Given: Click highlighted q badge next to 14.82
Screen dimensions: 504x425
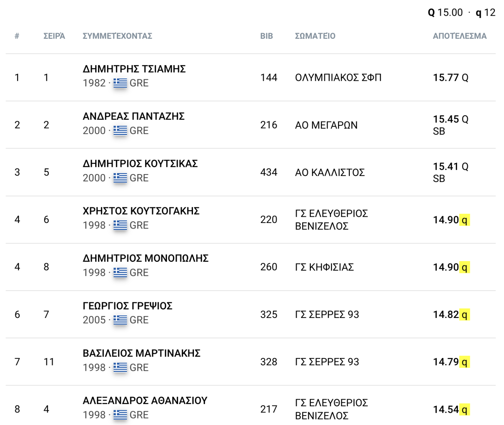Looking at the screenshot, I should click(x=464, y=315).
